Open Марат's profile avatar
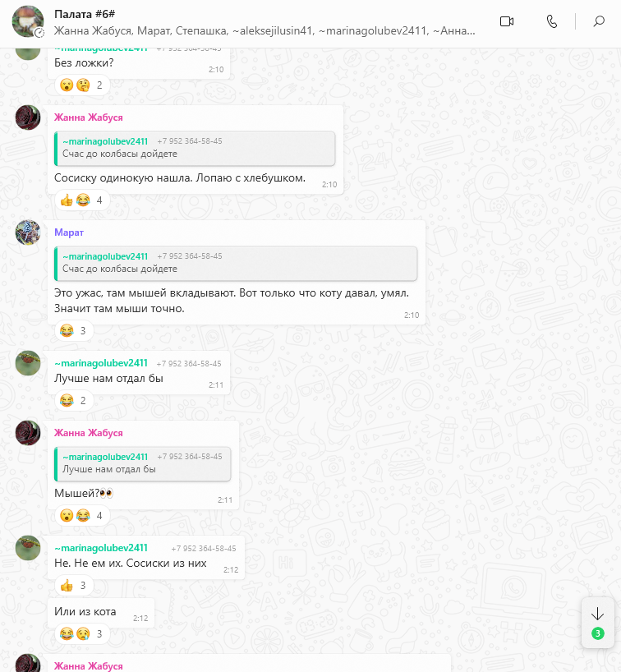This screenshot has height=672, width=621. (x=28, y=232)
